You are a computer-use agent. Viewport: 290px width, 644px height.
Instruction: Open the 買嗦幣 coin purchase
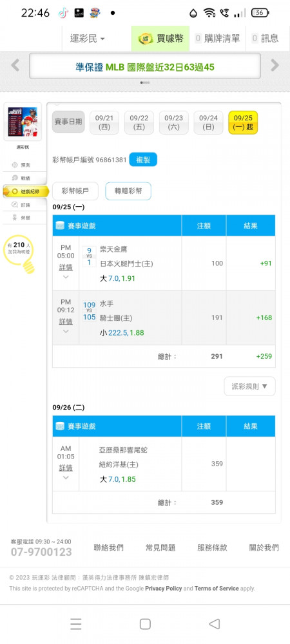[x=160, y=39]
